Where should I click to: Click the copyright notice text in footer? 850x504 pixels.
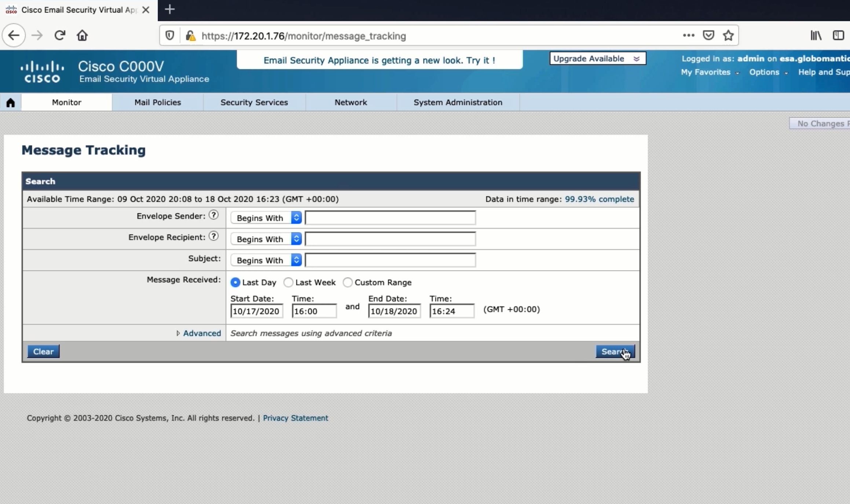point(140,418)
